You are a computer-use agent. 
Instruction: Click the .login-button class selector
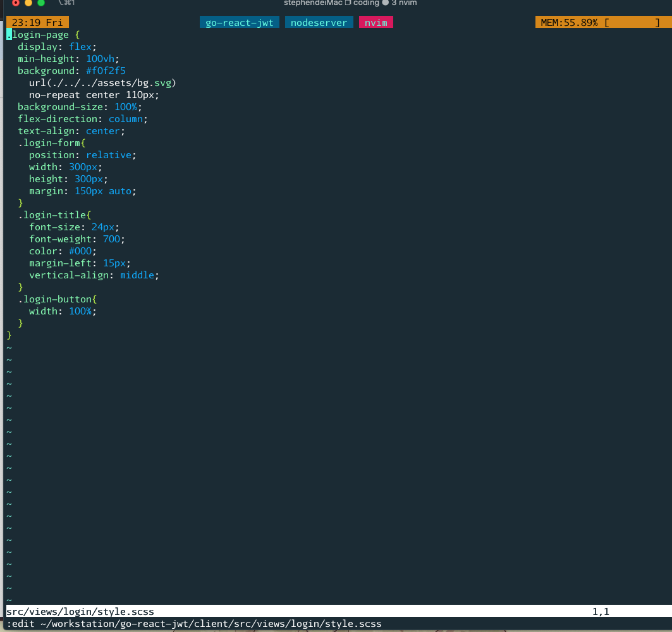tap(56, 299)
